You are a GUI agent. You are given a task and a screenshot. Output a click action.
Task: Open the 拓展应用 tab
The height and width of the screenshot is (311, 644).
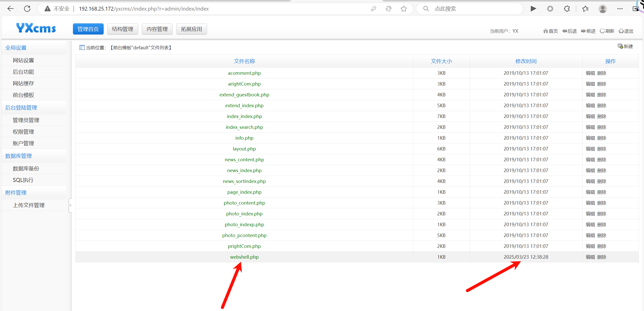point(191,29)
